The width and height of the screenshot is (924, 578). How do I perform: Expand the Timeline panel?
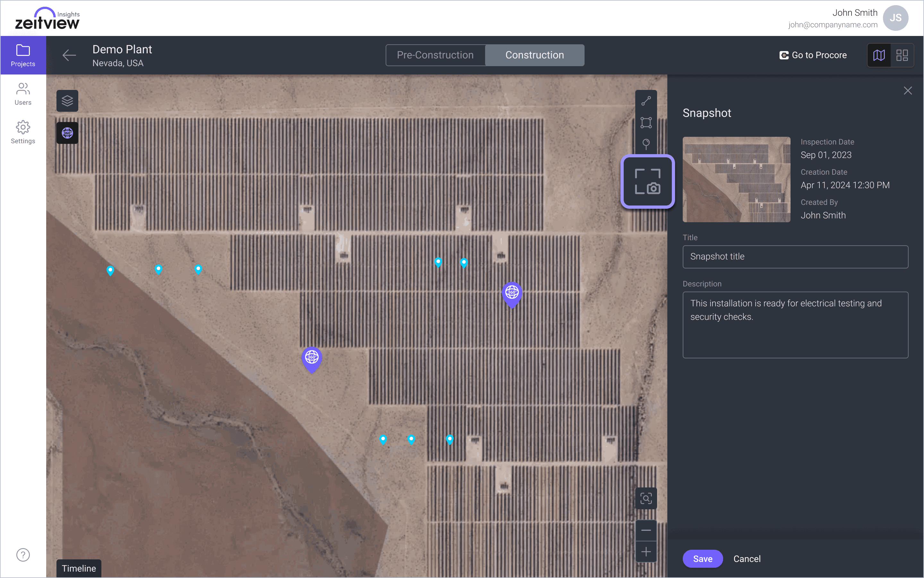(x=79, y=568)
